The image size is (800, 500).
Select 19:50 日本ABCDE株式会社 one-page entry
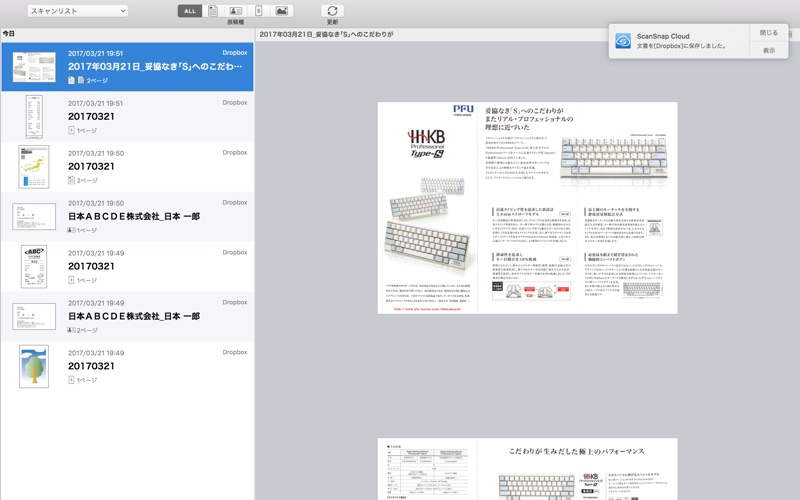pyautogui.click(x=128, y=217)
